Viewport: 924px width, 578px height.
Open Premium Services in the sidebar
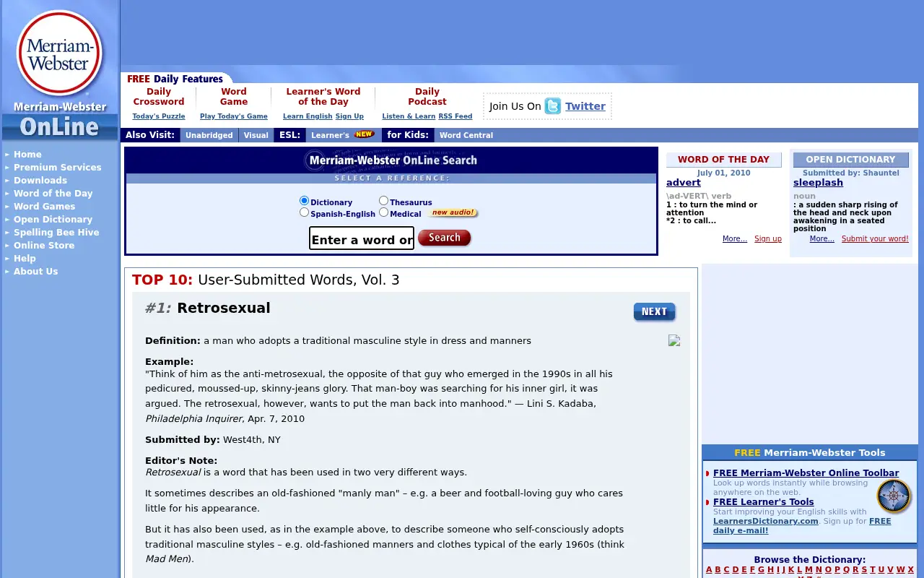tap(58, 168)
